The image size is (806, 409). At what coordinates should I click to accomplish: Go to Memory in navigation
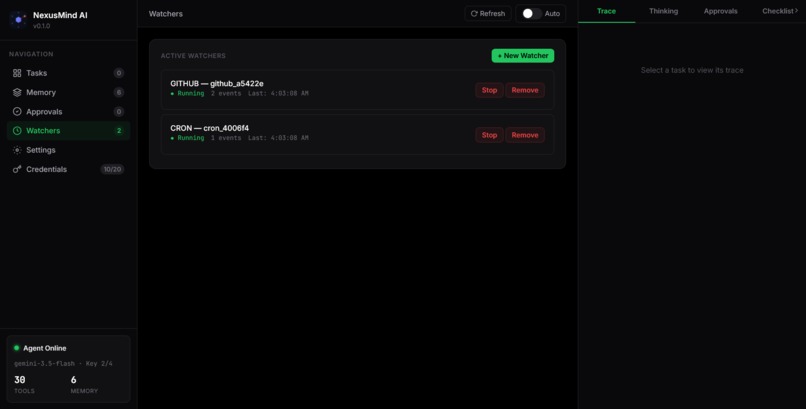tap(68, 92)
